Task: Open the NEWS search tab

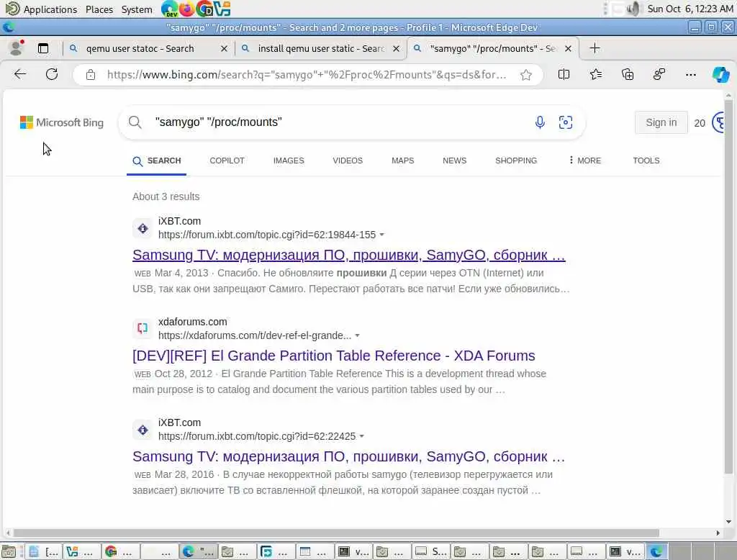Action: coord(455,161)
